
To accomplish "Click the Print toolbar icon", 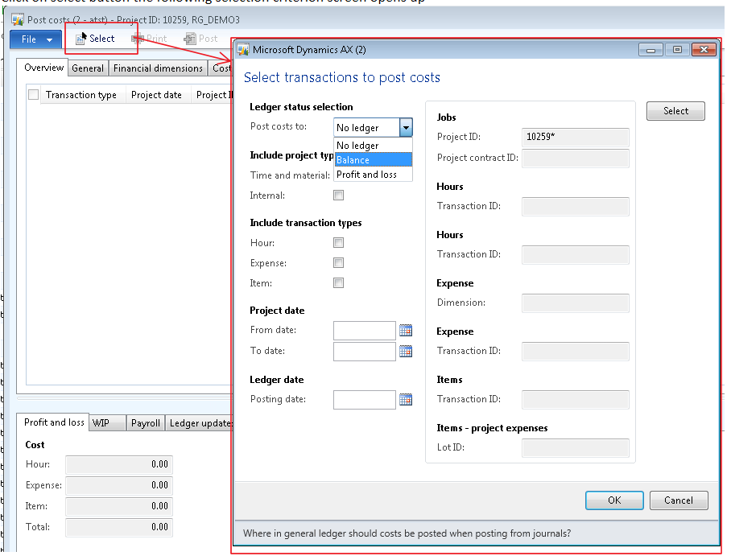I will pyautogui.click(x=138, y=39).
